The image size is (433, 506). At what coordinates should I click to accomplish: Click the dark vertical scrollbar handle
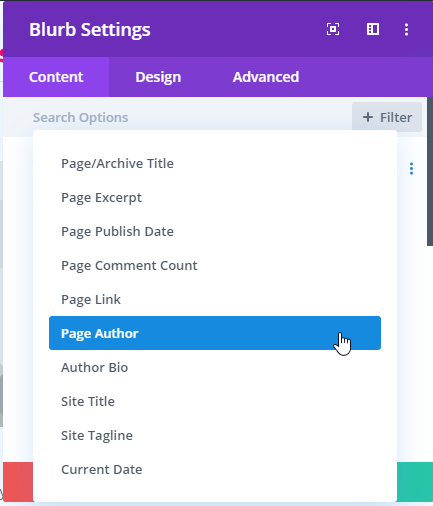(x=430, y=172)
